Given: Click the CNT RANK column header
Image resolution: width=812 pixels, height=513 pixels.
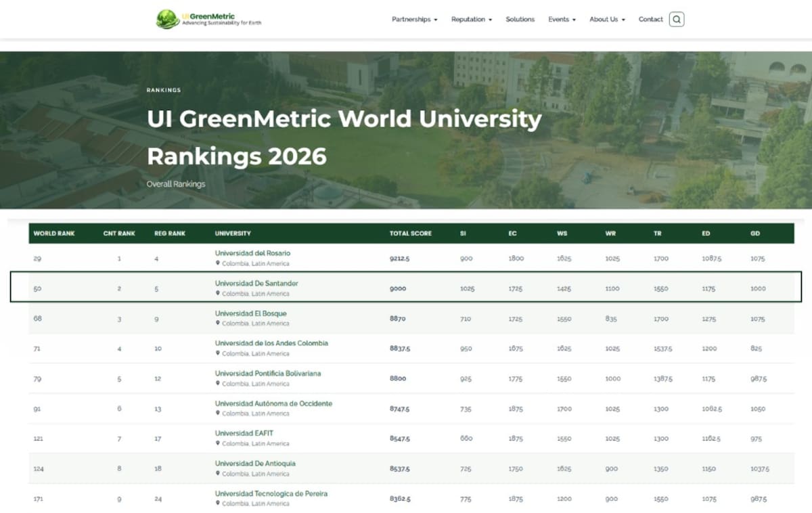Looking at the screenshot, I should coord(119,233).
